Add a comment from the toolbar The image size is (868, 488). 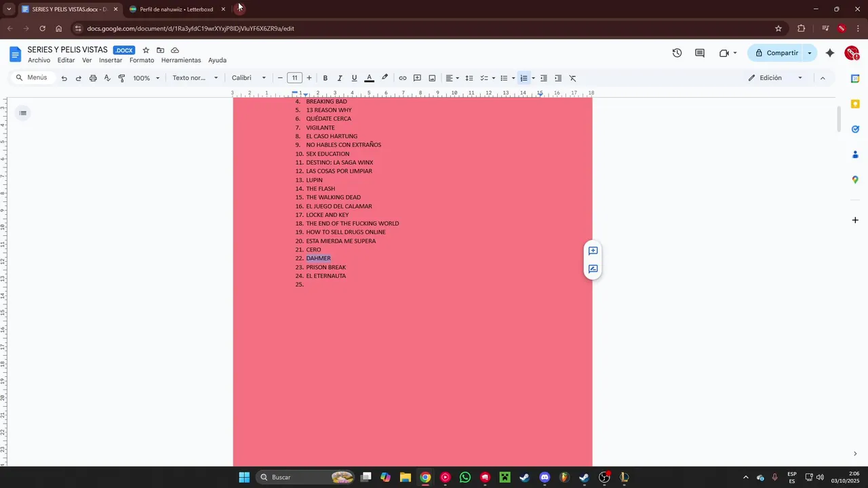[417, 78]
